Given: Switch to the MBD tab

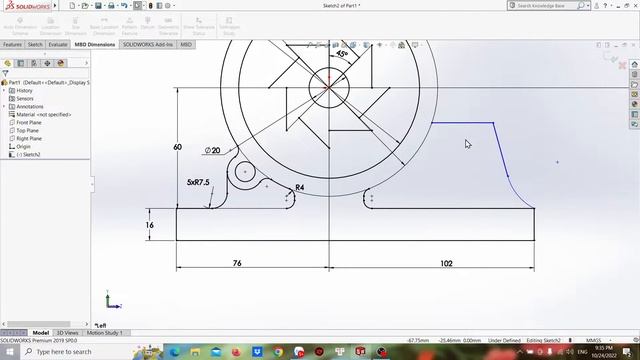Looking at the screenshot, I should click(x=186, y=44).
